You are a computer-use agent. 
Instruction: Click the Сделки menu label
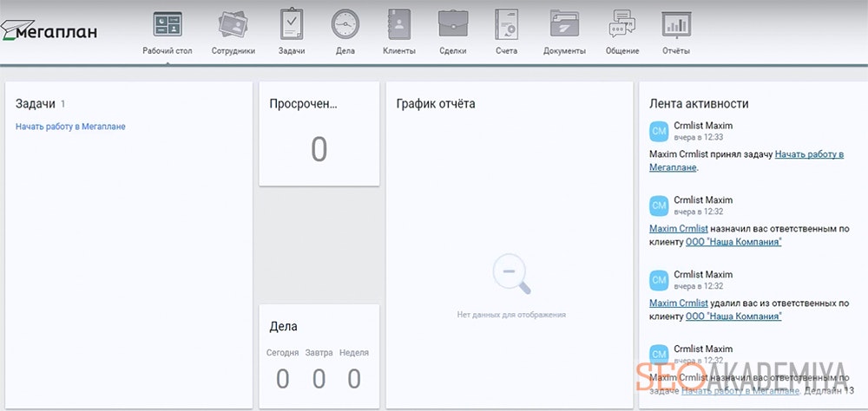coord(453,51)
